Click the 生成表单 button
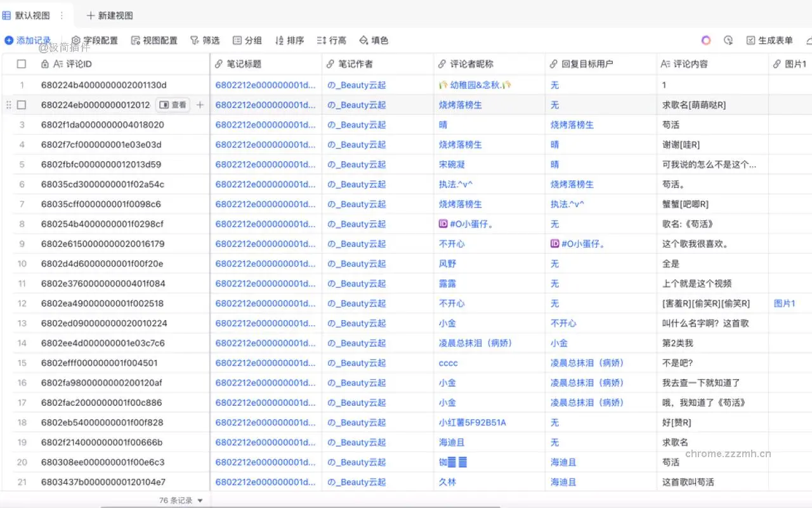812x508 pixels. coord(769,41)
